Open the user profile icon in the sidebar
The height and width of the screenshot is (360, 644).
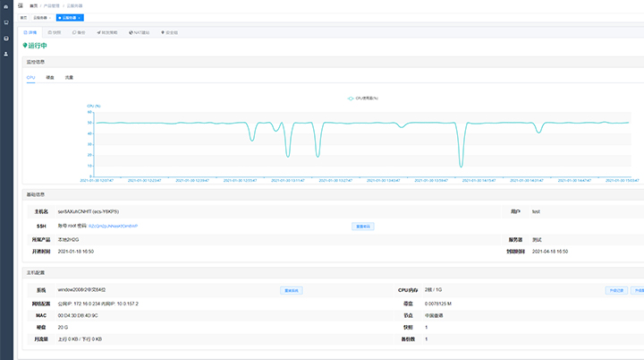tap(7, 53)
